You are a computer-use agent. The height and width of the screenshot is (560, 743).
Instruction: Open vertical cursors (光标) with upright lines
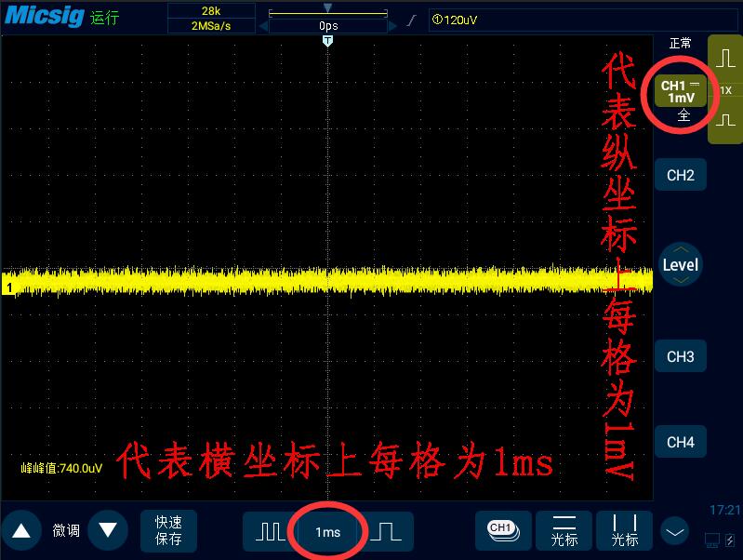coord(625,531)
